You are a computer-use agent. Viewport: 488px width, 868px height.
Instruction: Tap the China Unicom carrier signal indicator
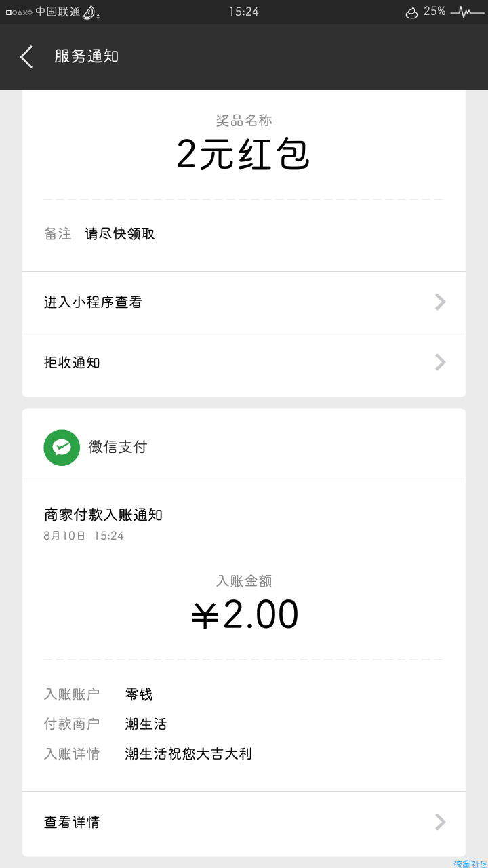(x=58, y=12)
